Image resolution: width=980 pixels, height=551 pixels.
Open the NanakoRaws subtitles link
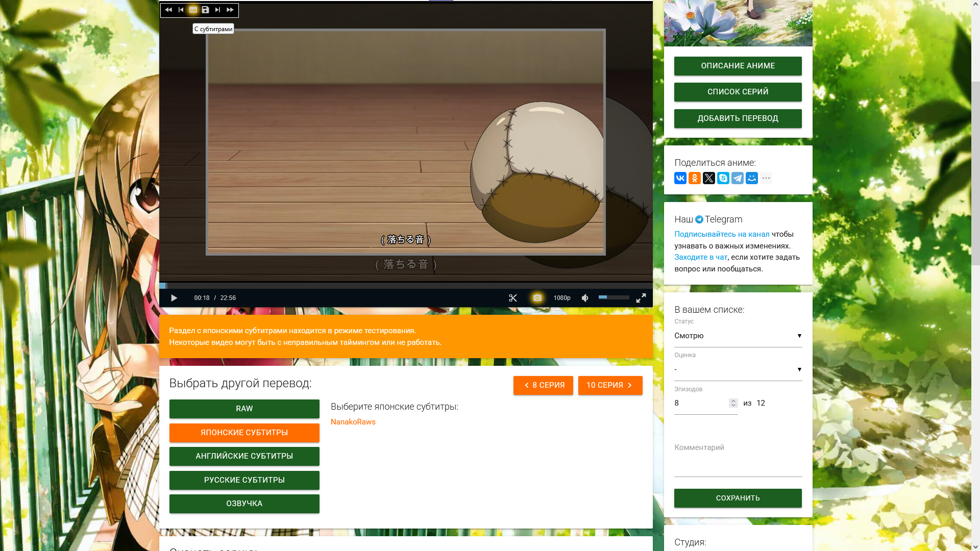click(353, 422)
